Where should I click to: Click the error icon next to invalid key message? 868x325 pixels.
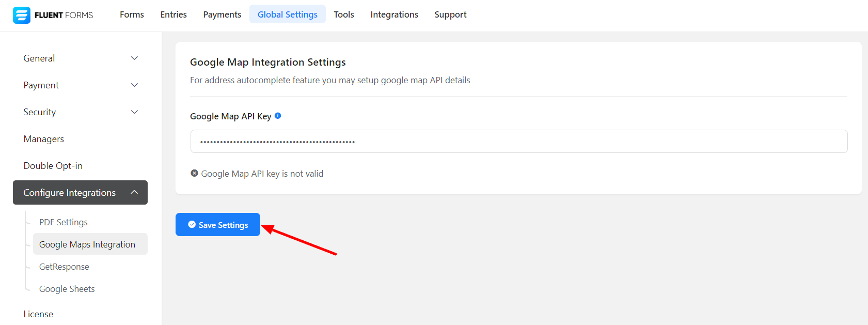(x=194, y=173)
